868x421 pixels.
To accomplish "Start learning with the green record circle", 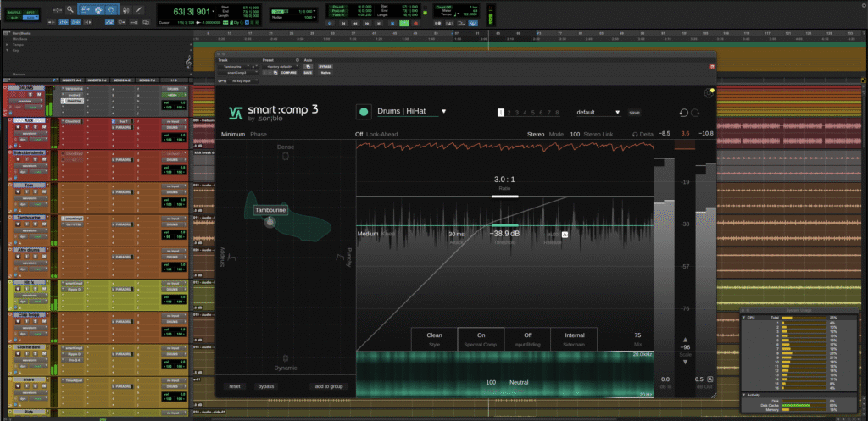I will (x=364, y=112).
